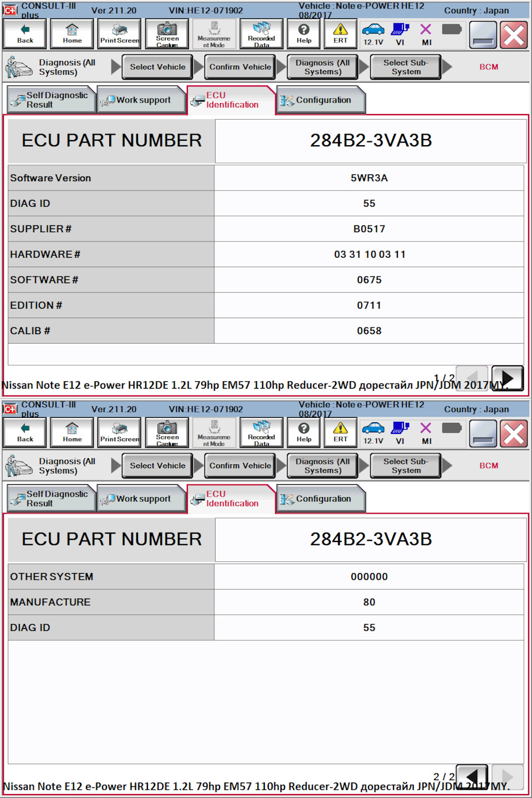Click Select Sub-System in the page 2/2 window

[406, 466]
